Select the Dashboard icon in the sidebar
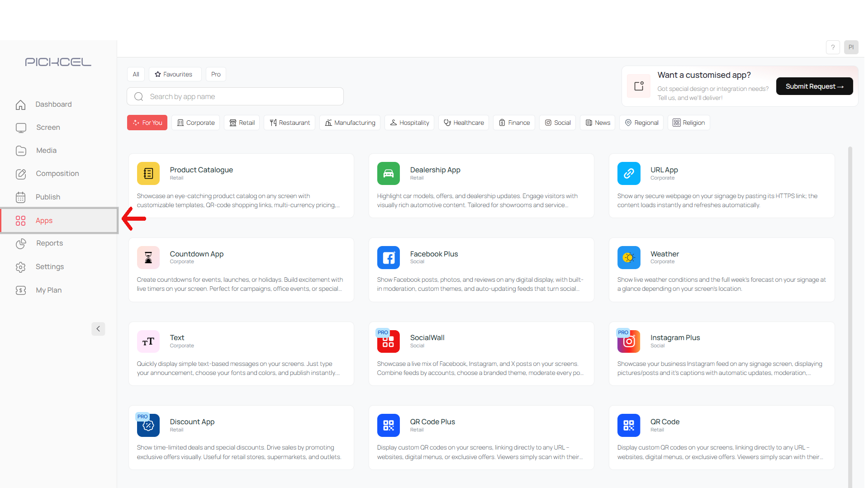 21,104
